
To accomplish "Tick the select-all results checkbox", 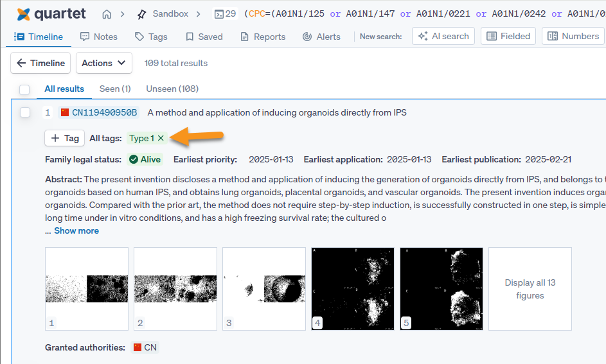I will [24, 89].
